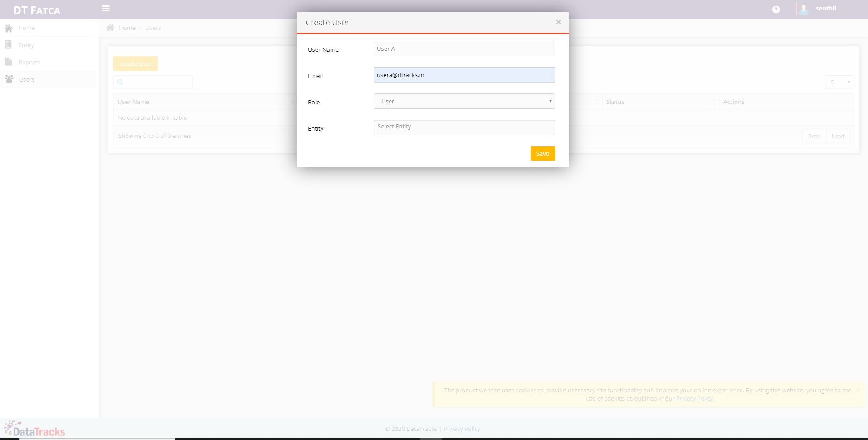Open Privacy Policy link in cookie banner

695,398
